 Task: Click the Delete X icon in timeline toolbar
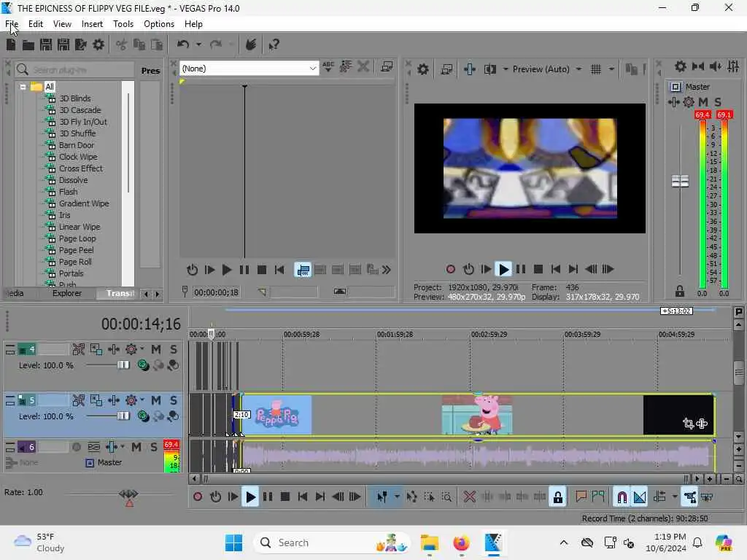coord(469,497)
